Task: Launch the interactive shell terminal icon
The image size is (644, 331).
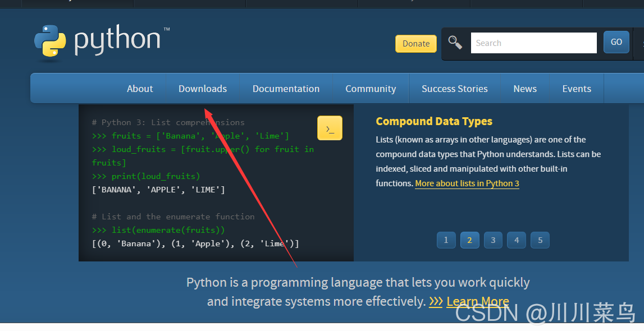Action: tap(330, 128)
